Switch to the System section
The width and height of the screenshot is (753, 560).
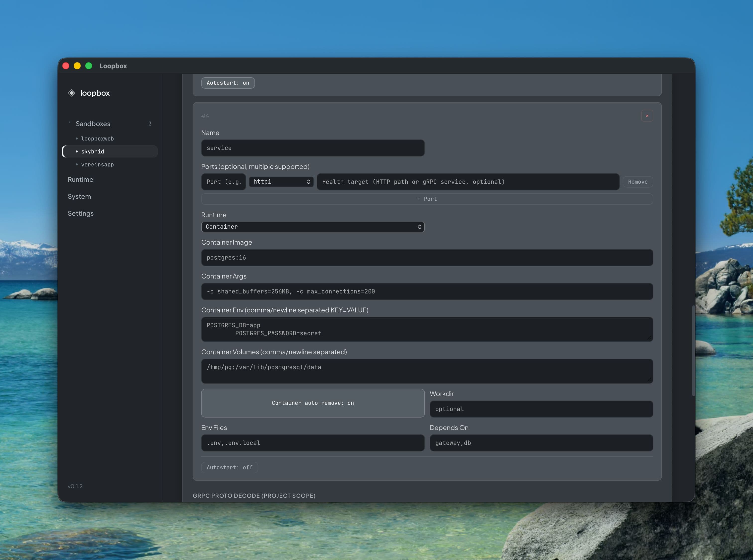coord(79,196)
